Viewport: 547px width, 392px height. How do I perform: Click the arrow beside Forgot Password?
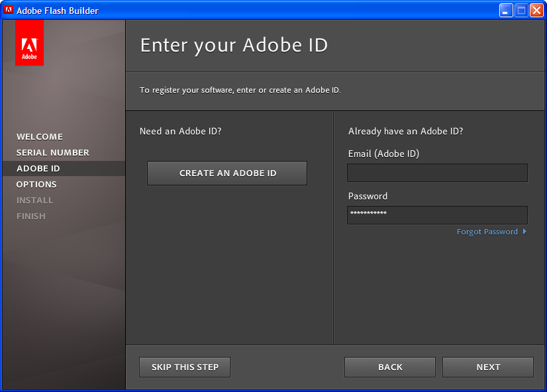coord(524,232)
